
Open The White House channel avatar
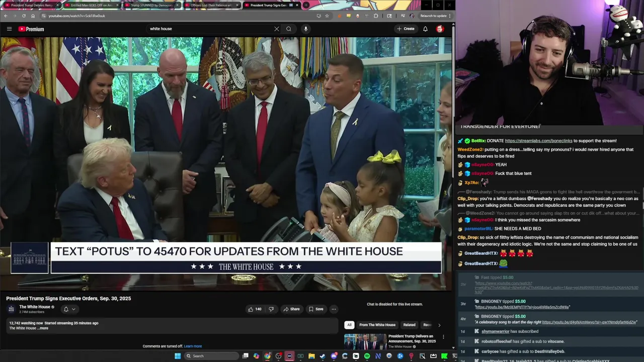pos(11,309)
